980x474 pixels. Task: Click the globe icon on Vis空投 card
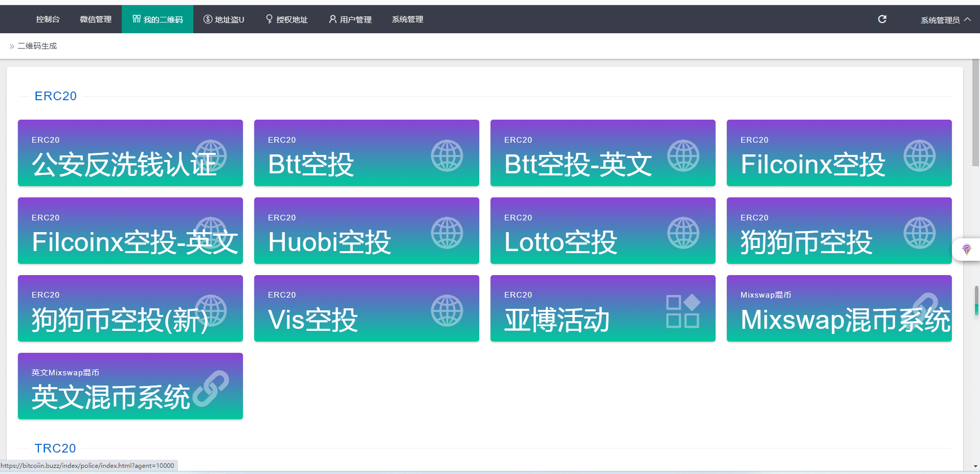click(x=447, y=311)
